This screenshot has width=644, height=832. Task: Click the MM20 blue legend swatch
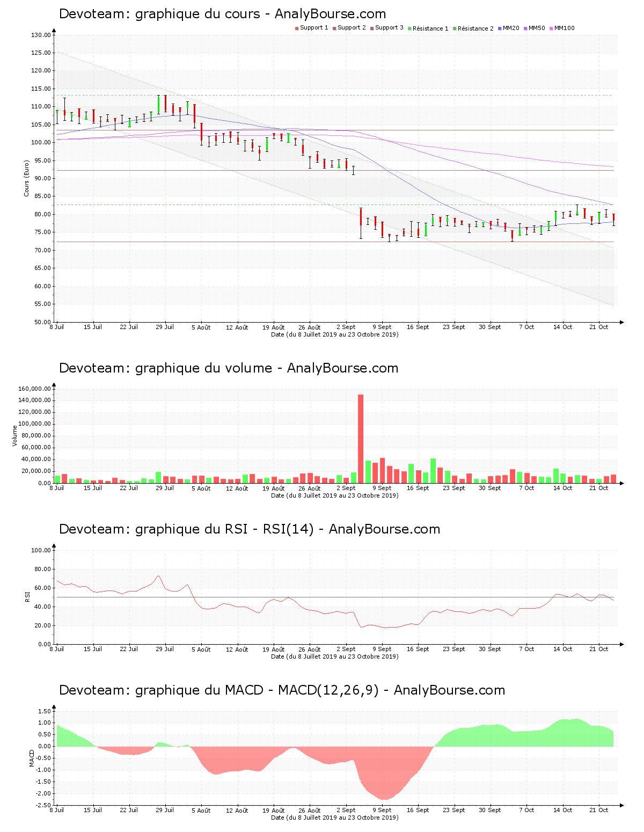coord(500,28)
